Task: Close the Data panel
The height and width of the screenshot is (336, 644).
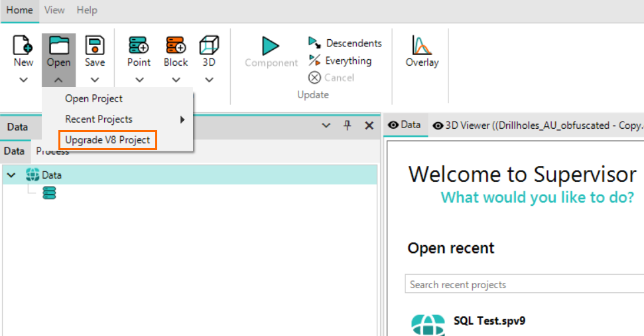Action: (x=369, y=126)
